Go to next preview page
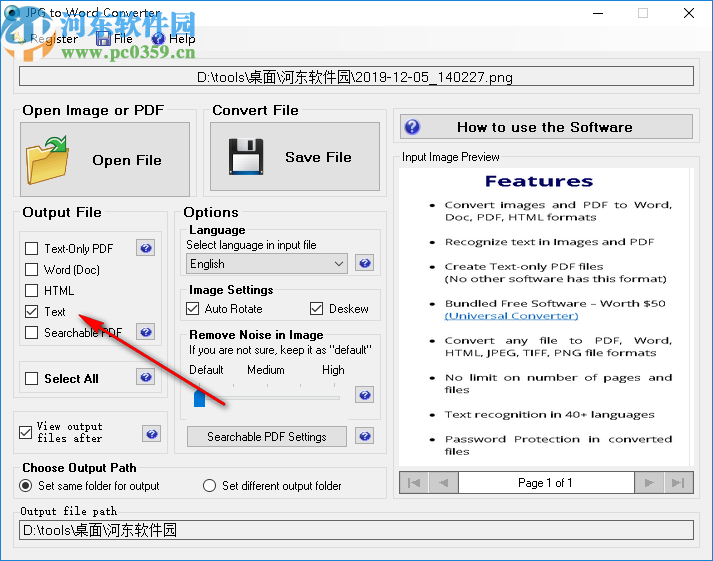The height and width of the screenshot is (561, 713). 649,482
